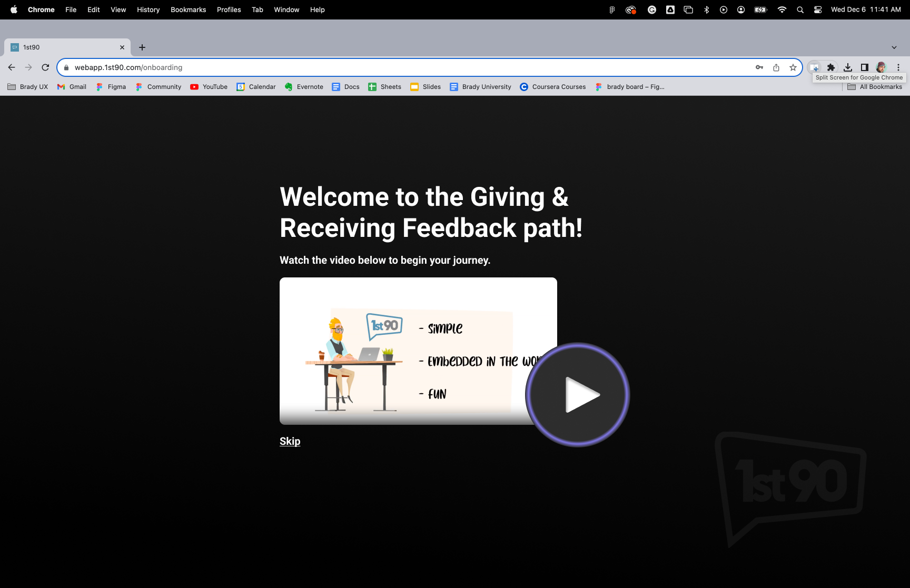The width and height of the screenshot is (910, 588).
Task: View site information via lock icon
Action: (66, 67)
